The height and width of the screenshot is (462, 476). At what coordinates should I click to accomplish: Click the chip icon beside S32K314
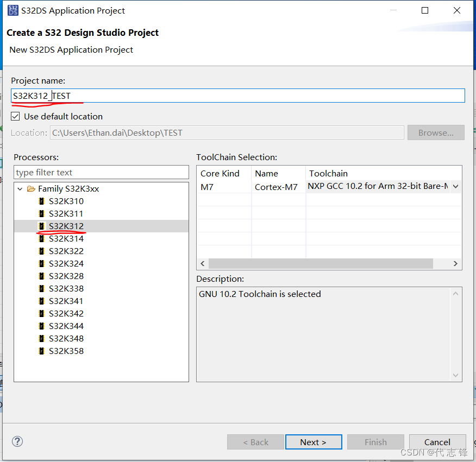pyautogui.click(x=42, y=239)
